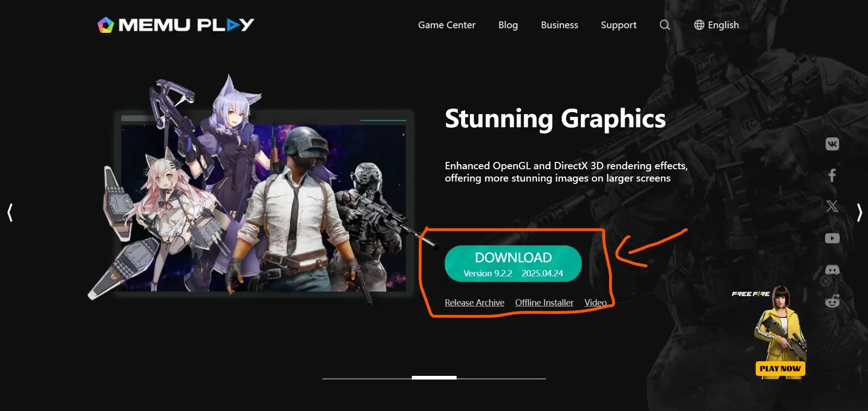Click the 'Enhanced OpenGL and DirectX' description text
Image resolution: width=868 pixels, height=411 pixels.
coord(566,172)
